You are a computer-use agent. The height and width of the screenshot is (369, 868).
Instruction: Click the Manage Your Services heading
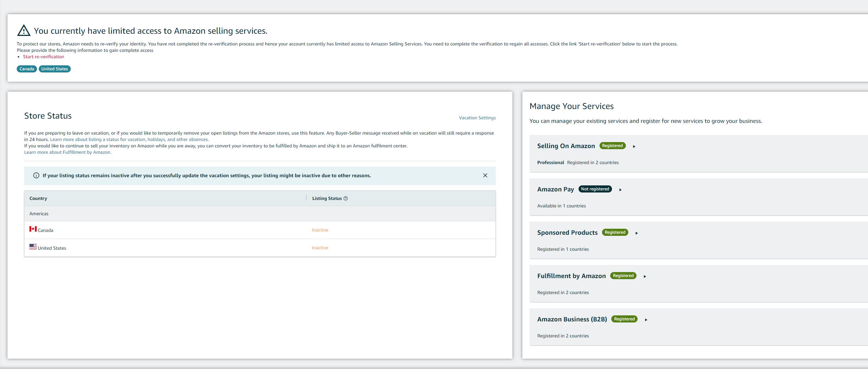[x=571, y=106]
